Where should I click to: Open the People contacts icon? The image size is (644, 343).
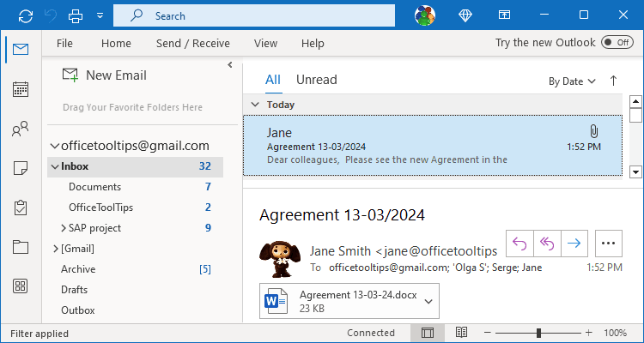coord(21,129)
